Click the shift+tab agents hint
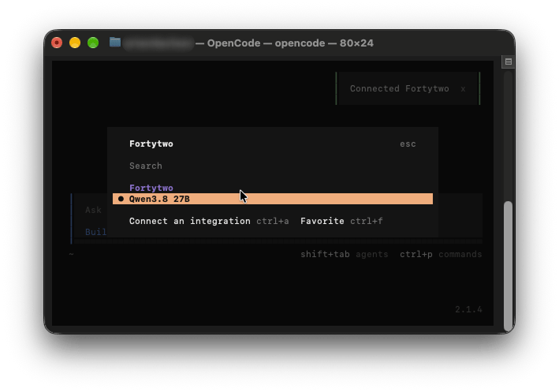 point(344,254)
